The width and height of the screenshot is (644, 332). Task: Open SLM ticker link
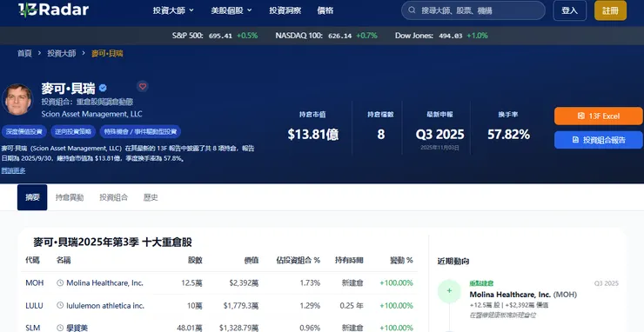click(33, 328)
